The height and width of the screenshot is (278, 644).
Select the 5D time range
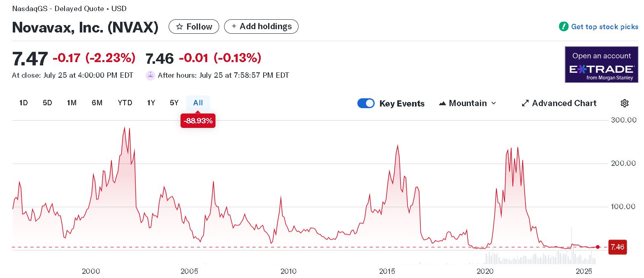pyautogui.click(x=47, y=103)
